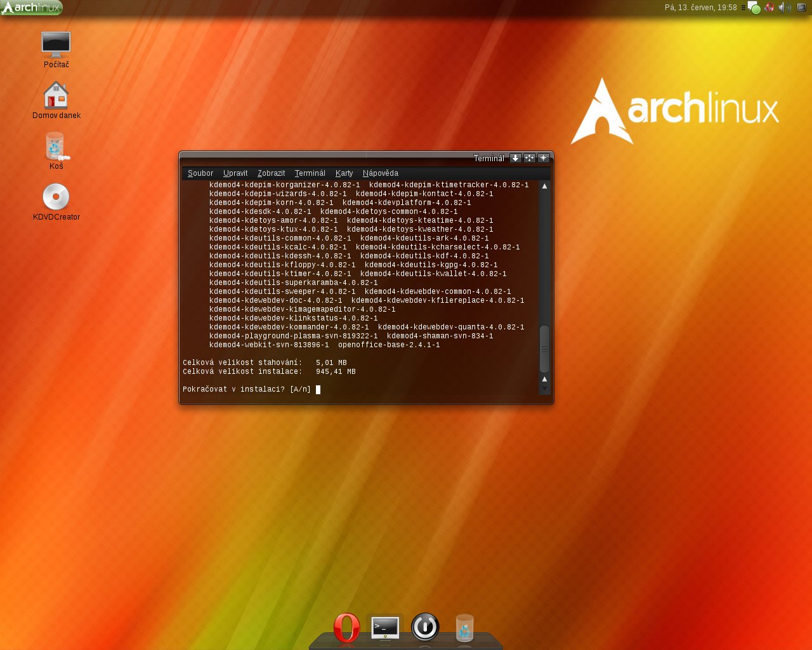Click the 'Pokračovat v instalaci? [A/n]' prompt line
The image size is (812, 650).
point(247,390)
